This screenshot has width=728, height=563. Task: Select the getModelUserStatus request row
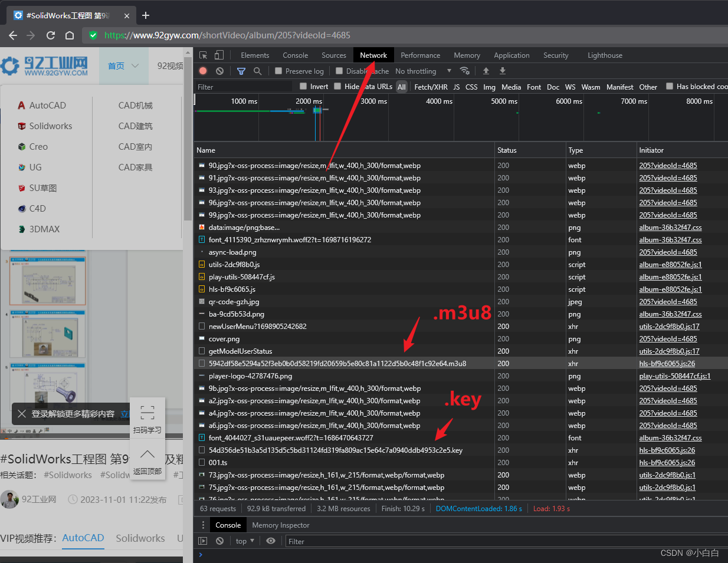click(x=461, y=351)
